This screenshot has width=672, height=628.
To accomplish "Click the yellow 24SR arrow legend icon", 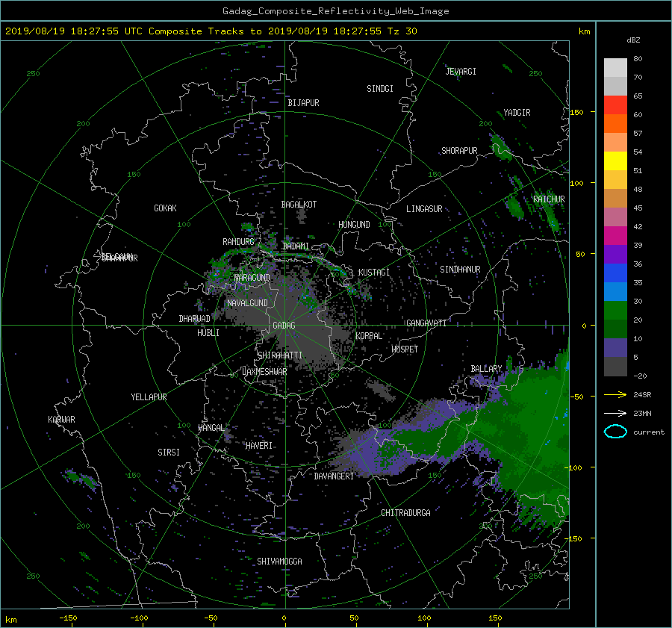I will point(615,394).
